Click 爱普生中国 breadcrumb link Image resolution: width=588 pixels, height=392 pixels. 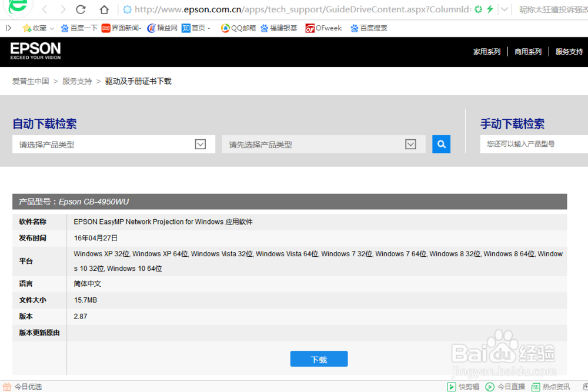pyautogui.click(x=31, y=81)
